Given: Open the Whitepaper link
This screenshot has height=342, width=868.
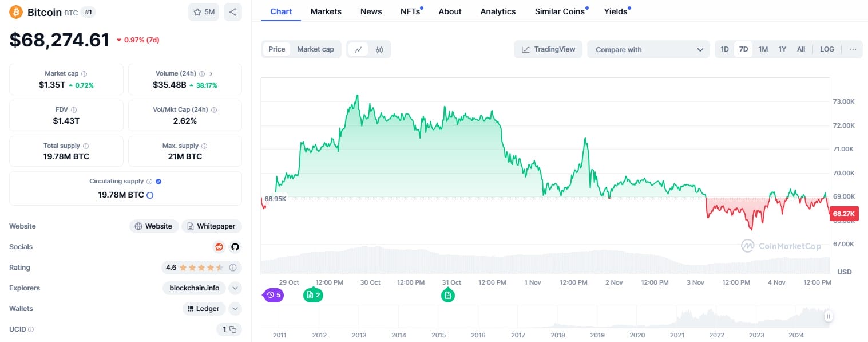Looking at the screenshot, I should click(212, 226).
